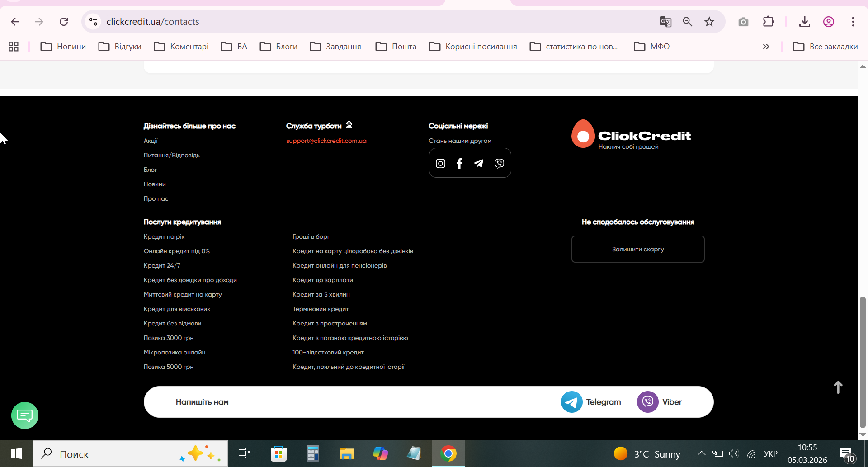This screenshot has height=467, width=868.
Task: Open Google Translate for this page
Action: pyautogui.click(x=665, y=22)
